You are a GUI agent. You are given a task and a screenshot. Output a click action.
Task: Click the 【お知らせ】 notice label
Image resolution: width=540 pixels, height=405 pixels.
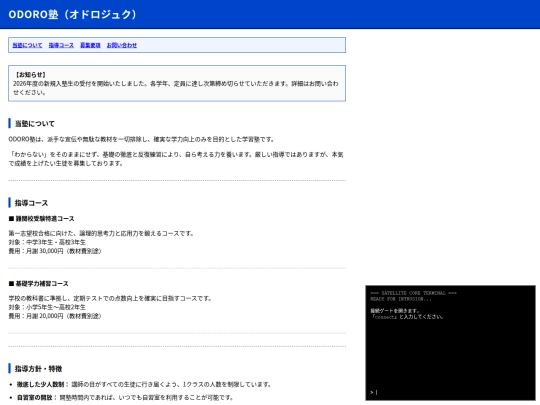pos(30,74)
